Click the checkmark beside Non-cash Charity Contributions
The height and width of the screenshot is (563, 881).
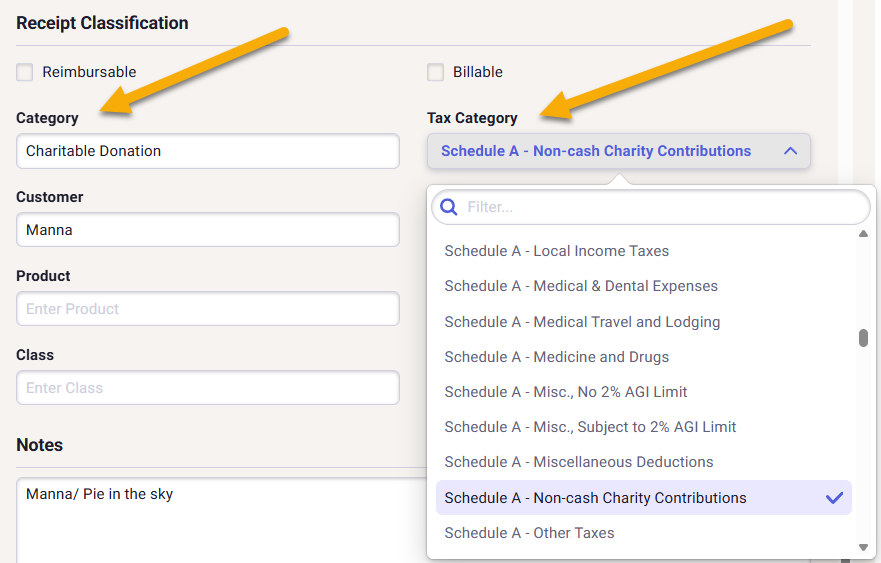(834, 498)
